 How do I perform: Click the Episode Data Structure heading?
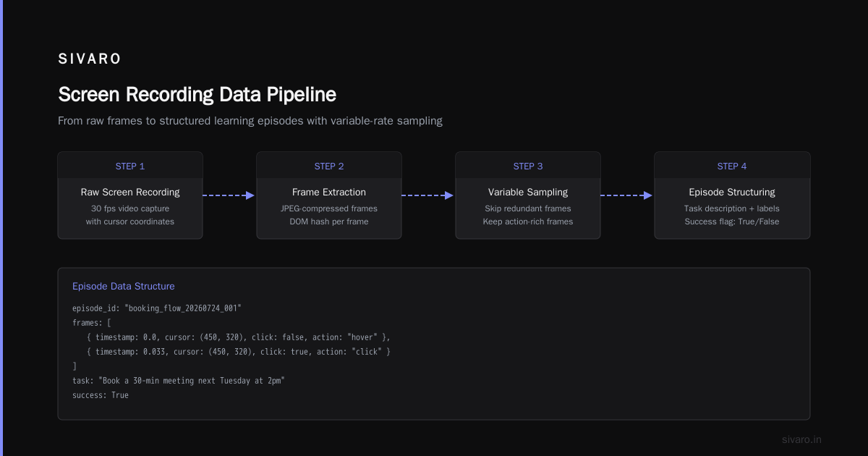click(x=124, y=287)
